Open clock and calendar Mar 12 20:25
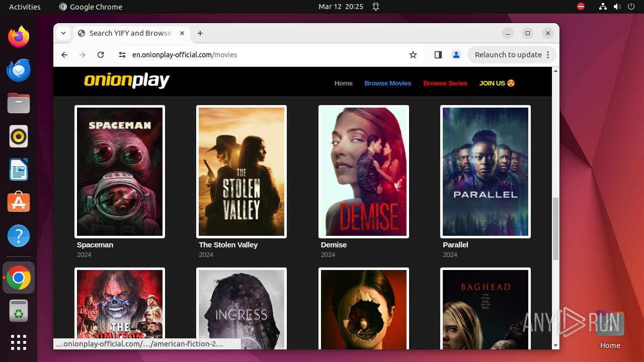This screenshot has width=644, height=362. (341, 7)
